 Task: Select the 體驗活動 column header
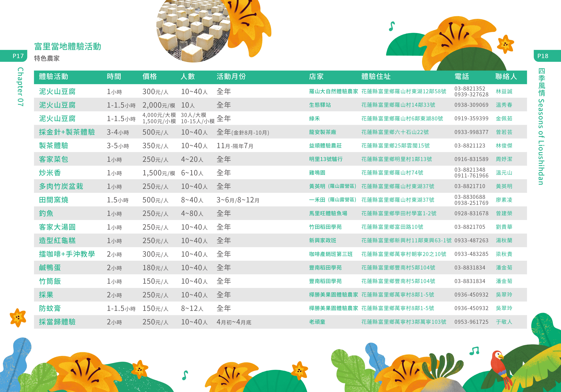(x=53, y=77)
